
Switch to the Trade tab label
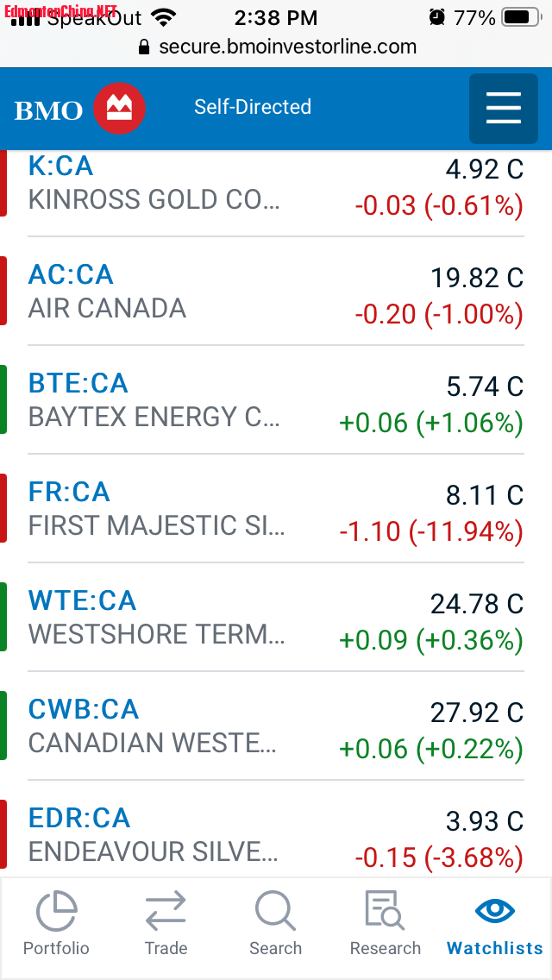click(166, 948)
